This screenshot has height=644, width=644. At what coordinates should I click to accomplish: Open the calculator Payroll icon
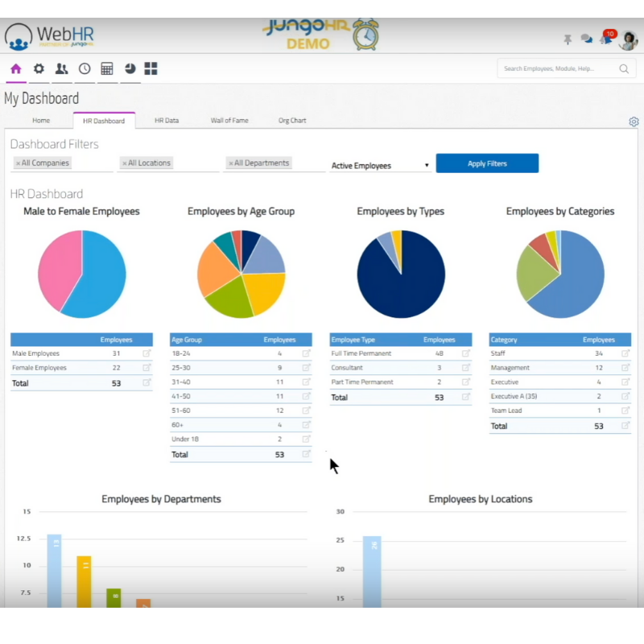(x=107, y=68)
